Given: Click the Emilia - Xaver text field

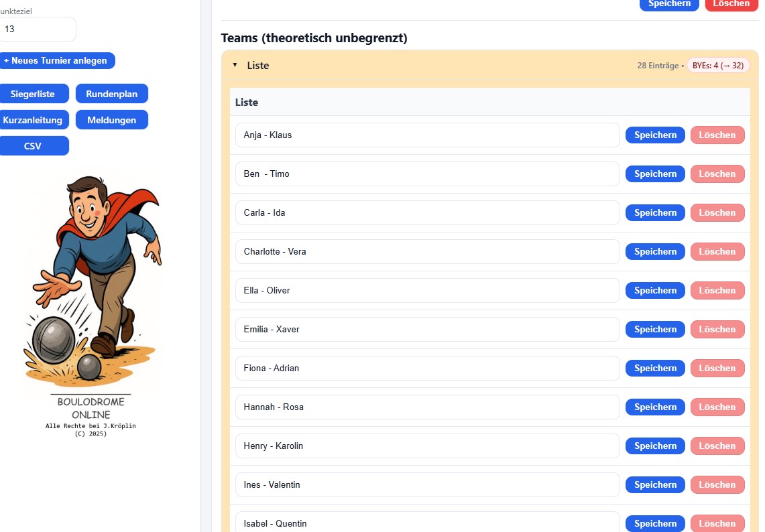Looking at the screenshot, I should tap(427, 329).
